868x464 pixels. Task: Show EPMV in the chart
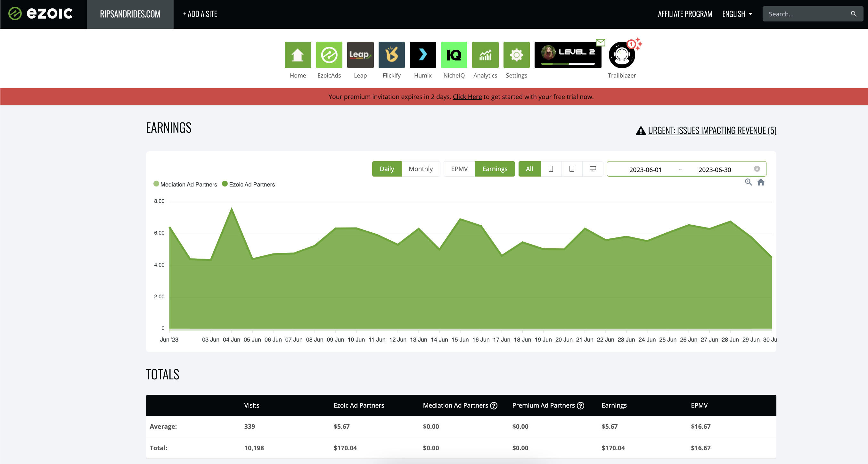459,169
